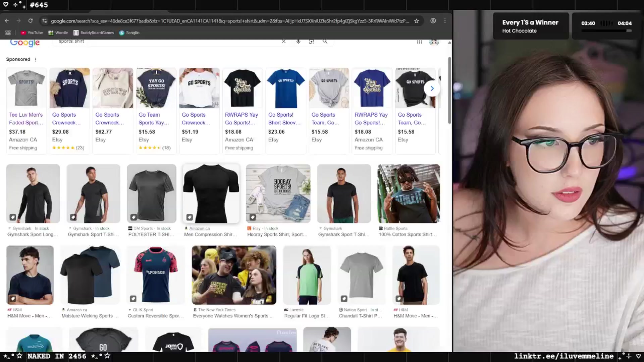Reload the page with the refresh icon
The image size is (644, 362).
(x=30, y=21)
